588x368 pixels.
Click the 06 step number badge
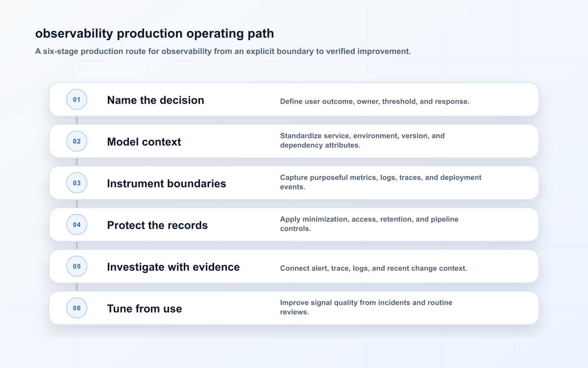click(77, 308)
